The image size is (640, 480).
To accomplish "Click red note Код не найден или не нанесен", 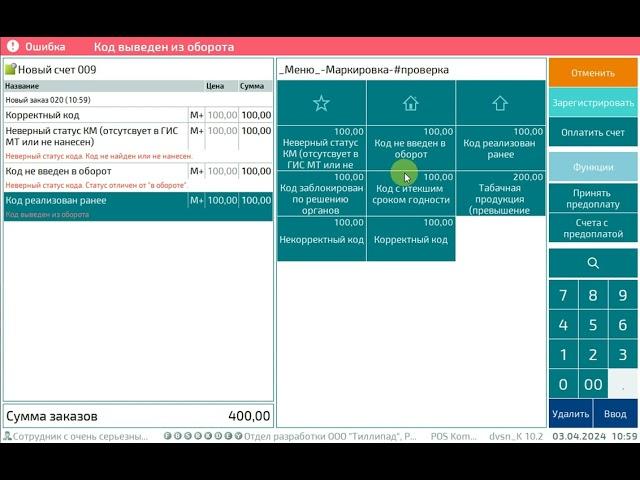I will pos(98,156).
